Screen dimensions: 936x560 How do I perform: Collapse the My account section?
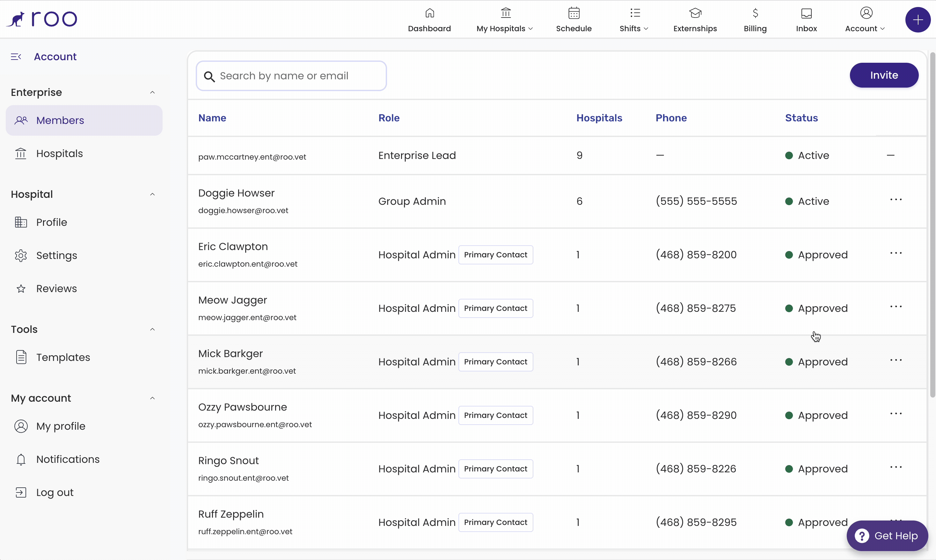click(152, 398)
